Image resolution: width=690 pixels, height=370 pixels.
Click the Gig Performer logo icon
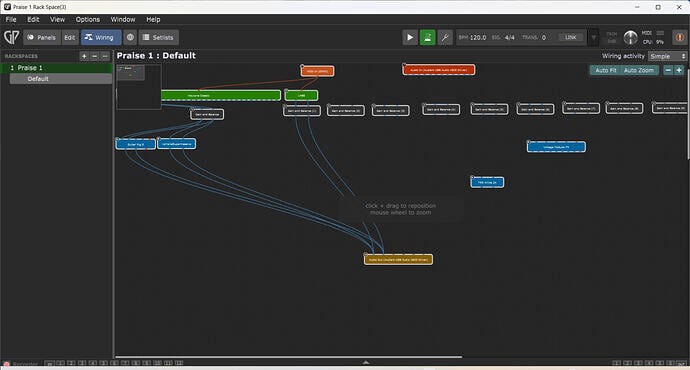pos(11,37)
